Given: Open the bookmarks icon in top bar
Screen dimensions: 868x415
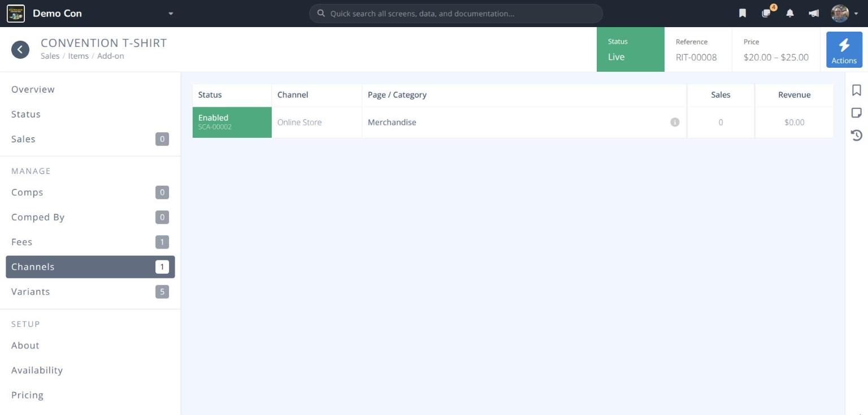Looking at the screenshot, I should [743, 14].
